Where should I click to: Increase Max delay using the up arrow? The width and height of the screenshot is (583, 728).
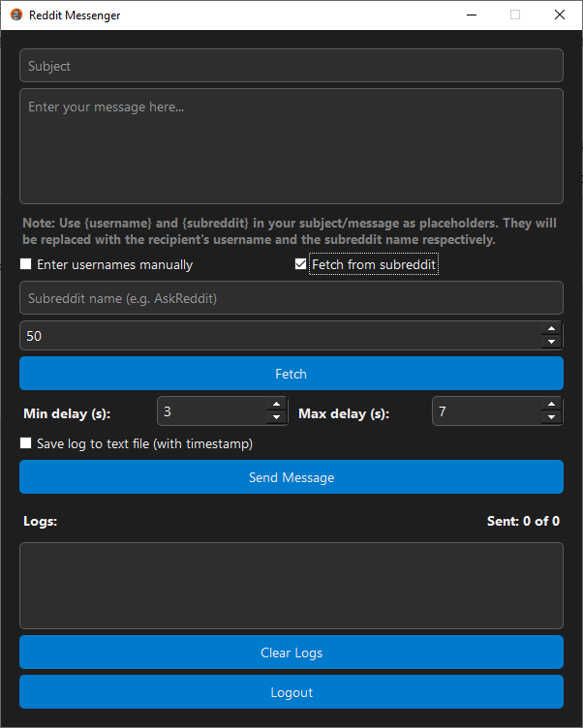coord(551,405)
